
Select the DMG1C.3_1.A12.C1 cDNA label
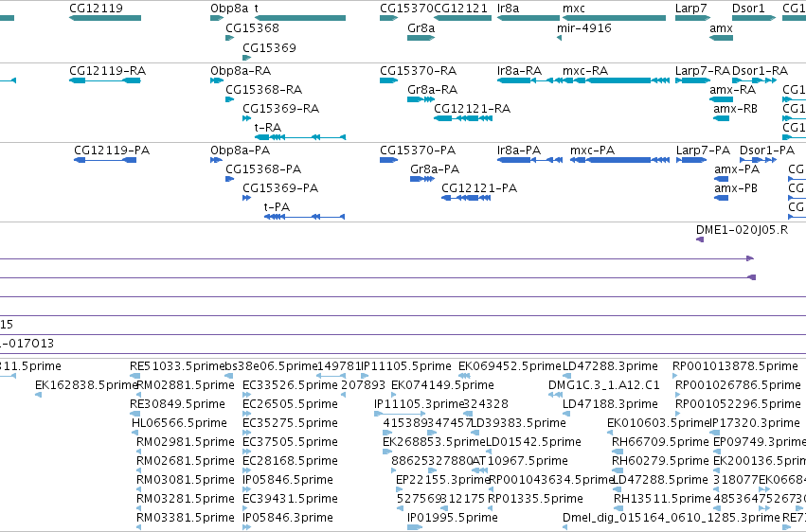pyautogui.click(x=604, y=384)
